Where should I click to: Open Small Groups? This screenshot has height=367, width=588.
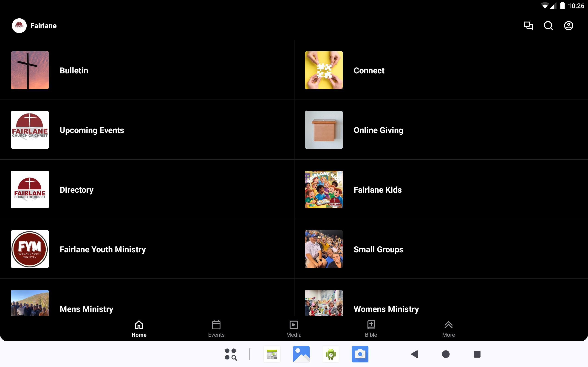(378, 249)
